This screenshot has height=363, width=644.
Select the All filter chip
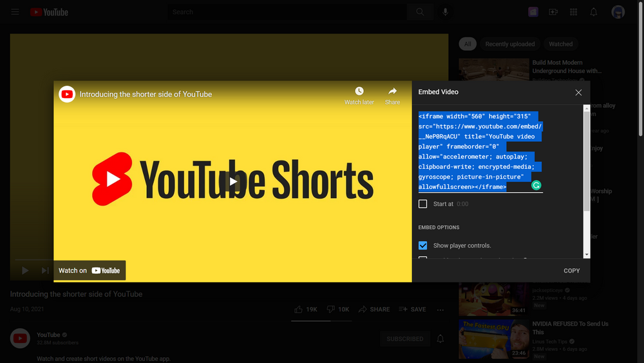click(468, 44)
